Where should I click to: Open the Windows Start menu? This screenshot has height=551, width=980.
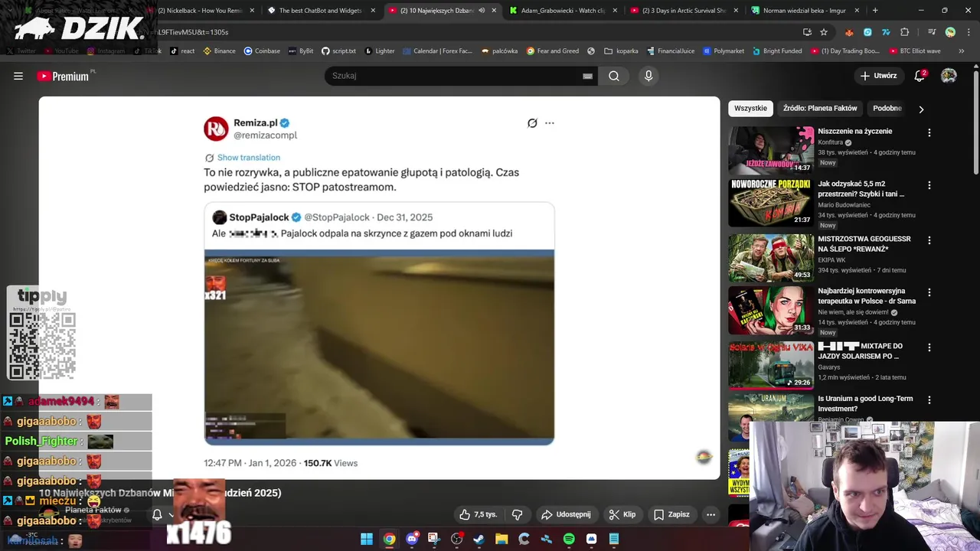click(x=367, y=539)
